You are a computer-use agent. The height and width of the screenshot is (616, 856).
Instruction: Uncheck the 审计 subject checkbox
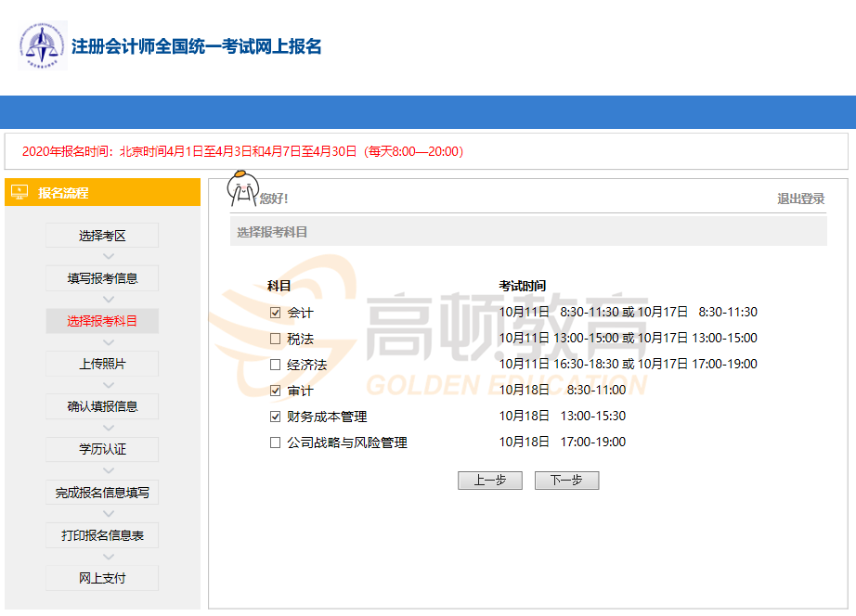coord(275,391)
